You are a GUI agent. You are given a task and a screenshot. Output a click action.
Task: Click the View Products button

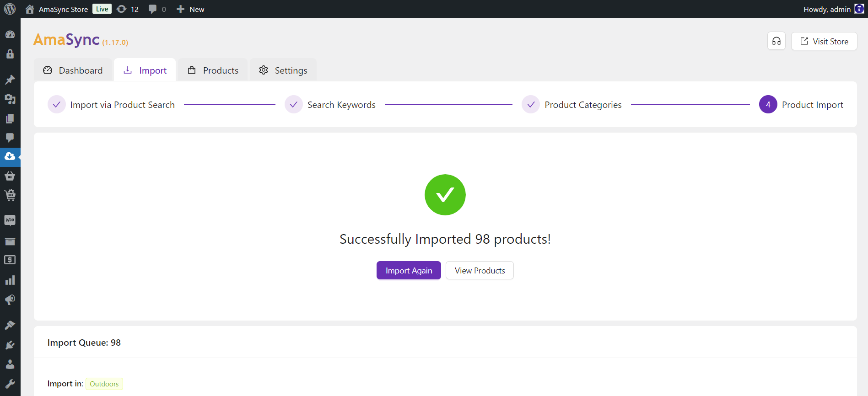[480, 271]
